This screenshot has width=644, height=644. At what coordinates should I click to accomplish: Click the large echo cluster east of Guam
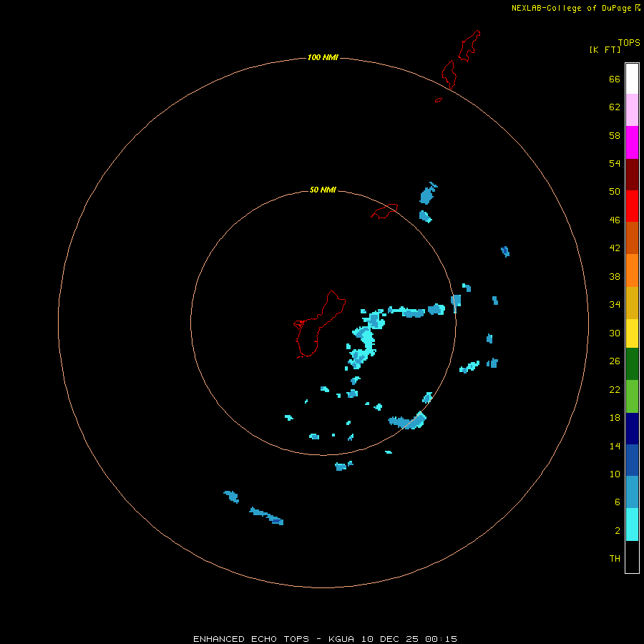[x=366, y=339]
